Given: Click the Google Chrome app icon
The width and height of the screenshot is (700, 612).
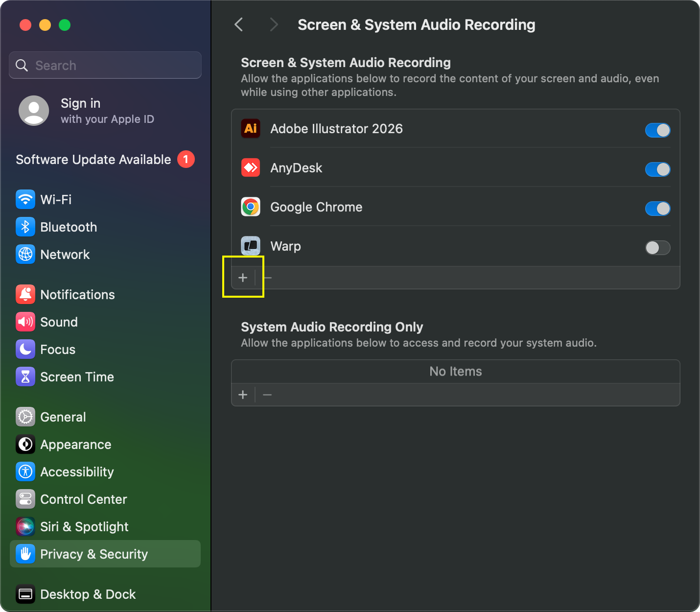Looking at the screenshot, I should [251, 207].
